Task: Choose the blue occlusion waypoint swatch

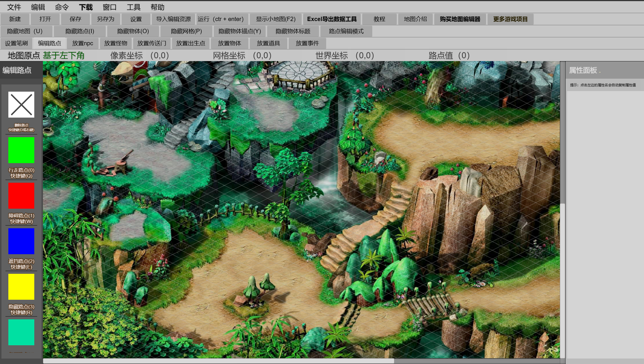Action: pyautogui.click(x=21, y=241)
